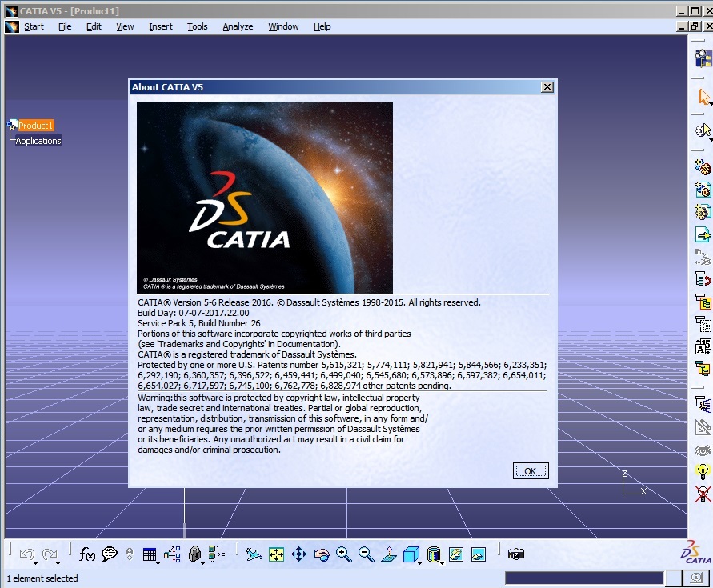Click the Capture camera icon

pos(516,554)
